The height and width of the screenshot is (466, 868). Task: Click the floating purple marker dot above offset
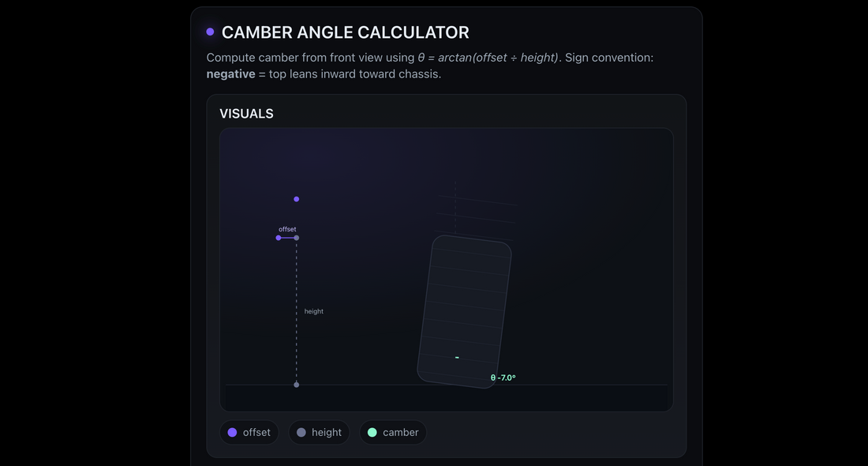296,198
